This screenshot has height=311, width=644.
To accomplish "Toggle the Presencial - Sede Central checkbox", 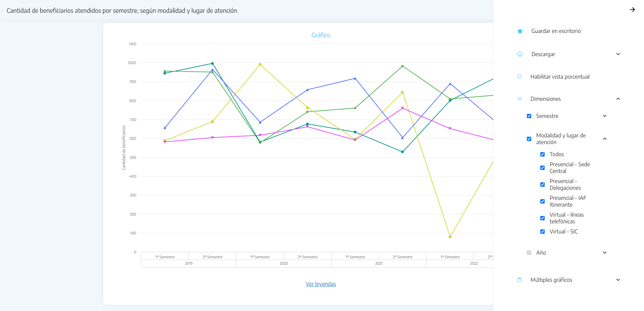I will [543, 168].
